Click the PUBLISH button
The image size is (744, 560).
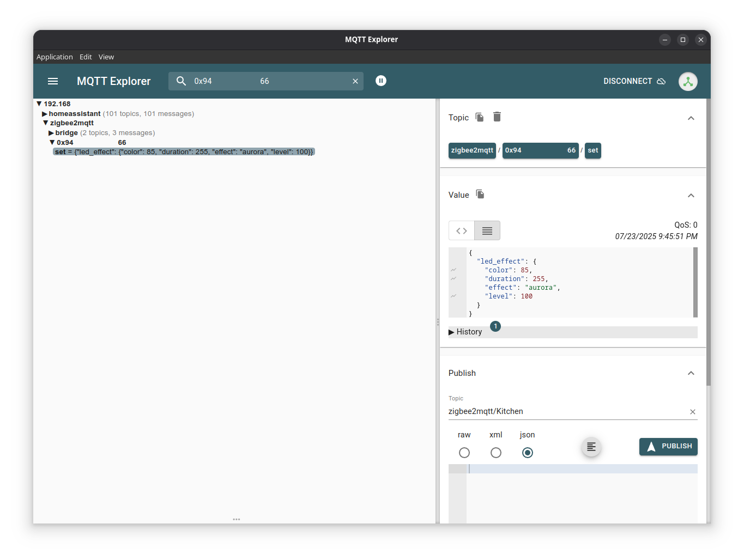(x=668, y=446)
